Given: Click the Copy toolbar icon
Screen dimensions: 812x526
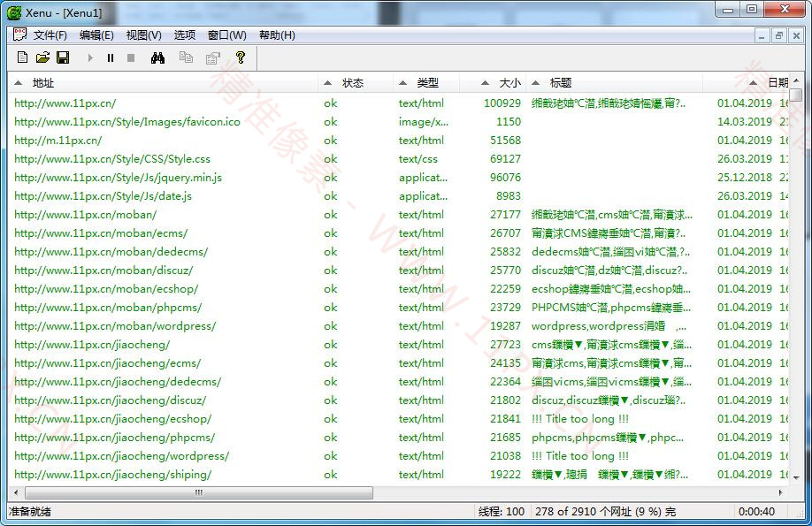Looking at the screenshot, I should [x=186, y=57].
